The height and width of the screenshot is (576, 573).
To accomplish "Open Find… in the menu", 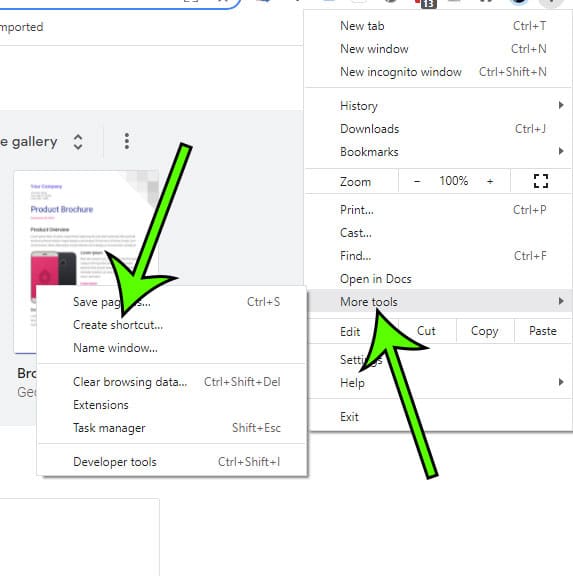I will click(x=437, y=256).
